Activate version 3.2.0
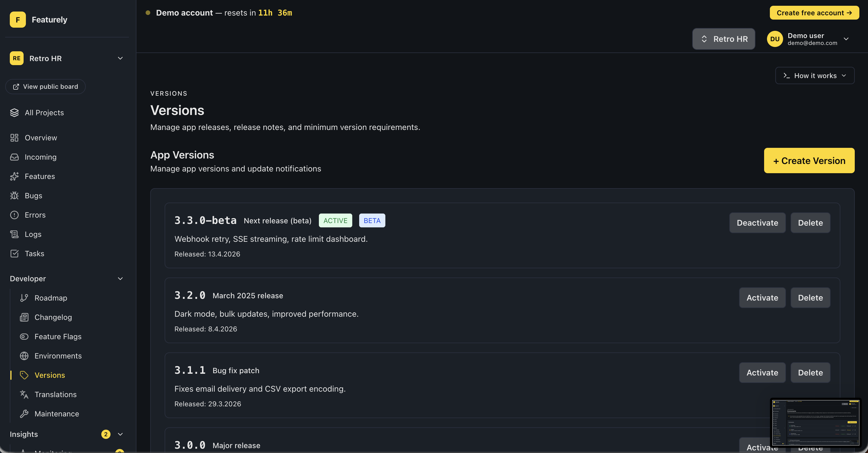 point(762,297)
